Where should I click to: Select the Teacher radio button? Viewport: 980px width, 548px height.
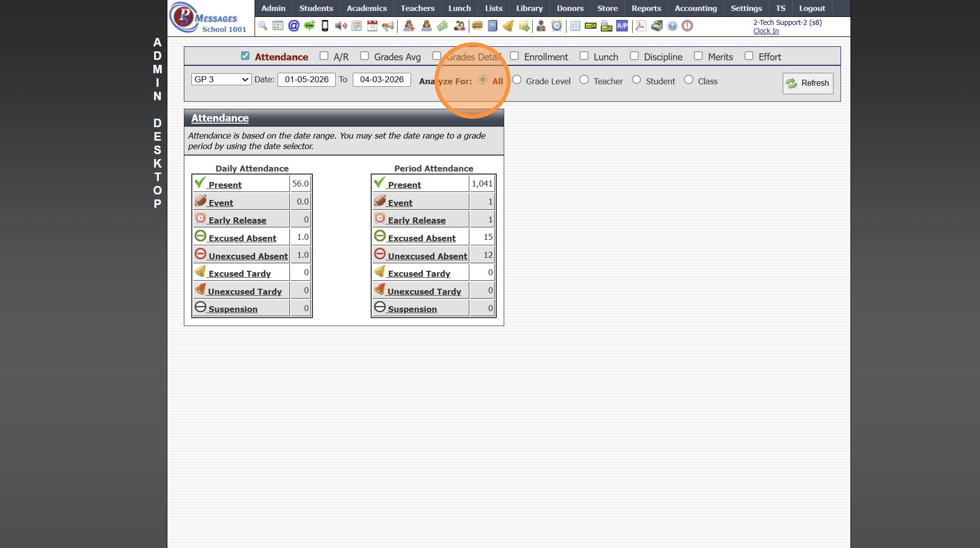click(584, 80)
